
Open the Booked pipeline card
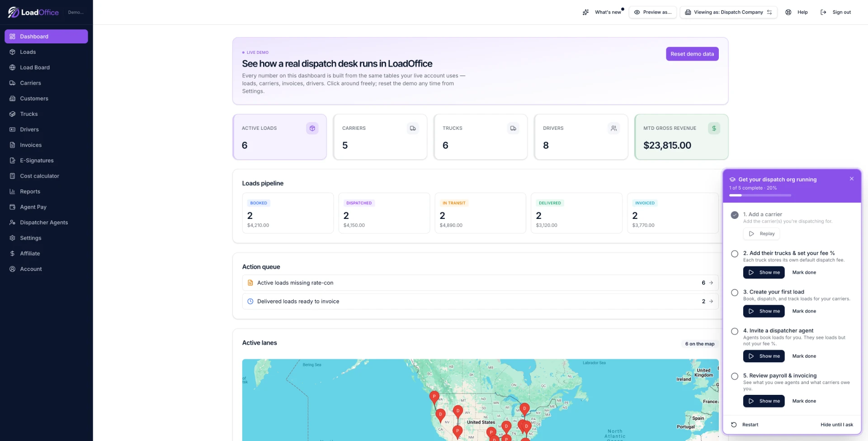coord(288,213)
